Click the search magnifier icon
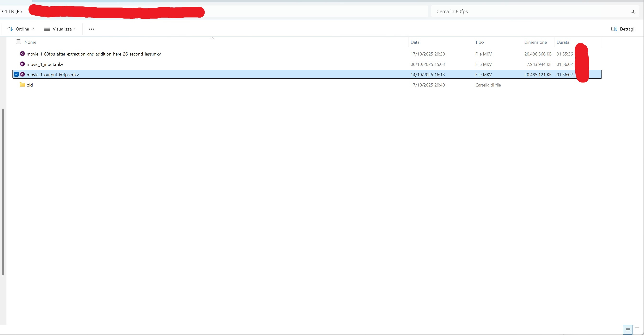Screen dimensions: 644x335 click(x=632, y=12)
